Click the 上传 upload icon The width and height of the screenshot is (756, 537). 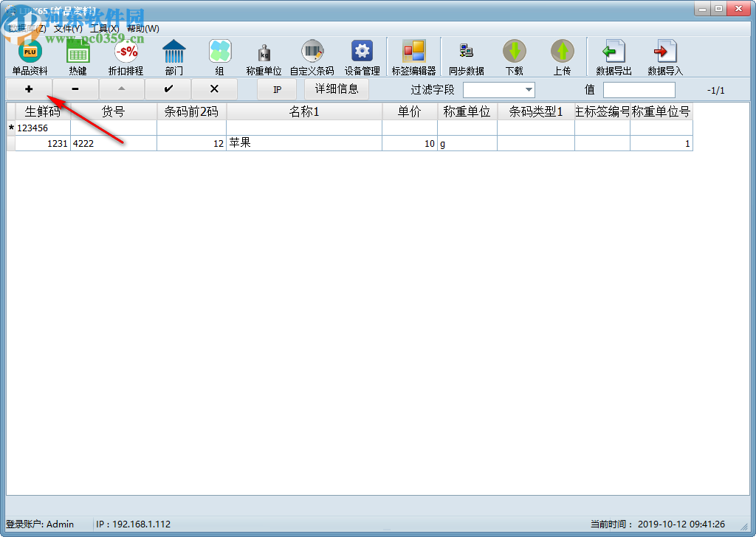(563, 57)
